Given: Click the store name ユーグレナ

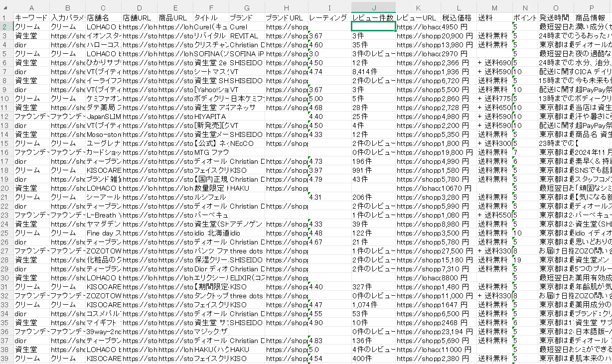Looking at the screenshot, I should click(x=103, y=143).
